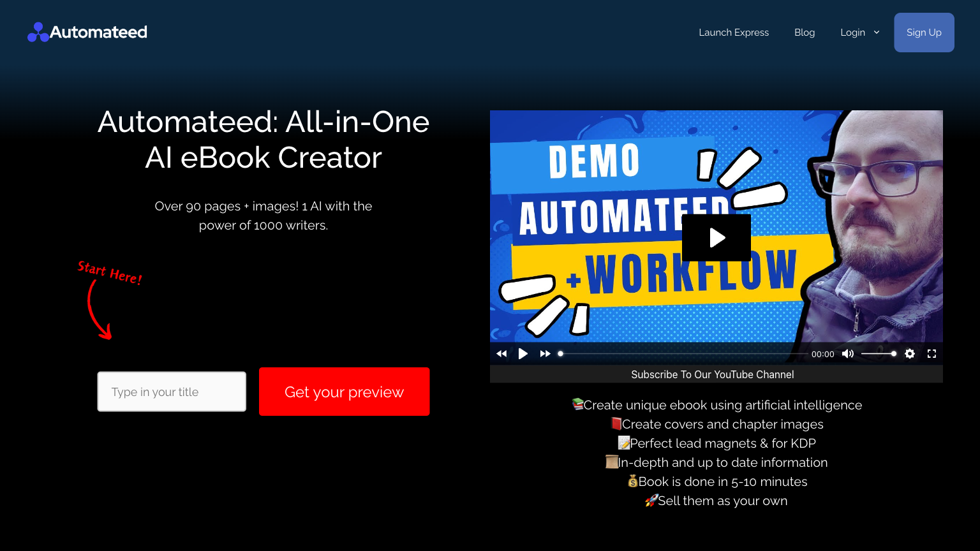Image resolution: width=980 pixels, height=551 pixels.
Task: Open the Login dropdown
Action: pyautogui.click(x=853, y=32)
